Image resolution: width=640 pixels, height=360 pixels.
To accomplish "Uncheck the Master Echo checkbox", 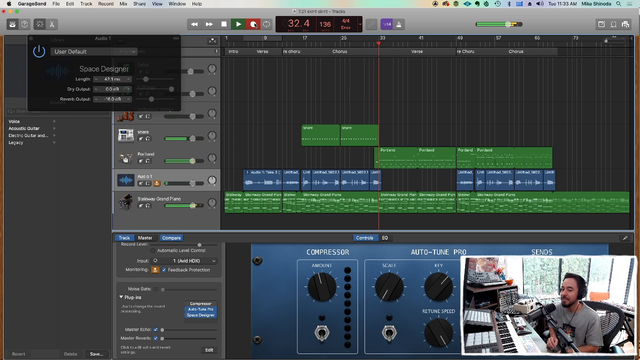I will click(156, 329).
